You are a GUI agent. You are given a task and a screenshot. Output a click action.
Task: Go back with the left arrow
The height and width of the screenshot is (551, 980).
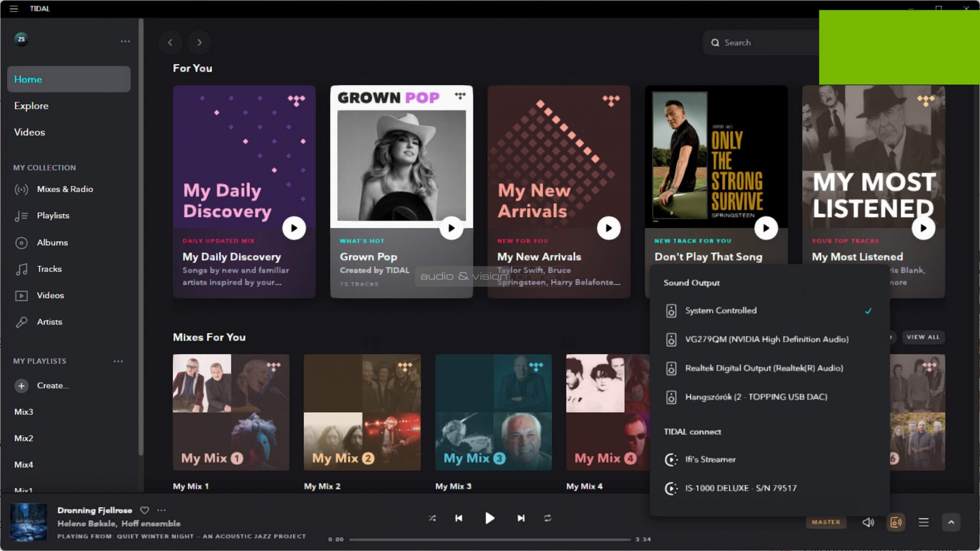coord(170,43)
